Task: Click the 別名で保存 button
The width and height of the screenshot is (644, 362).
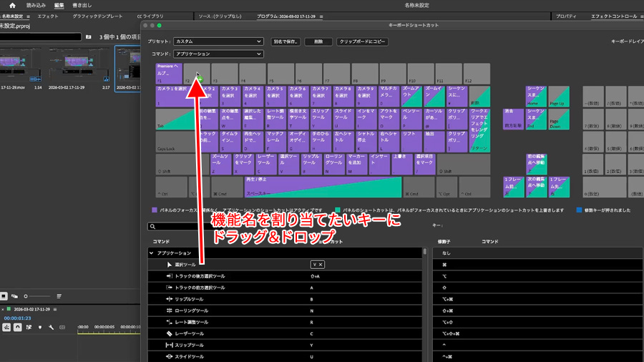Action: 286,41
